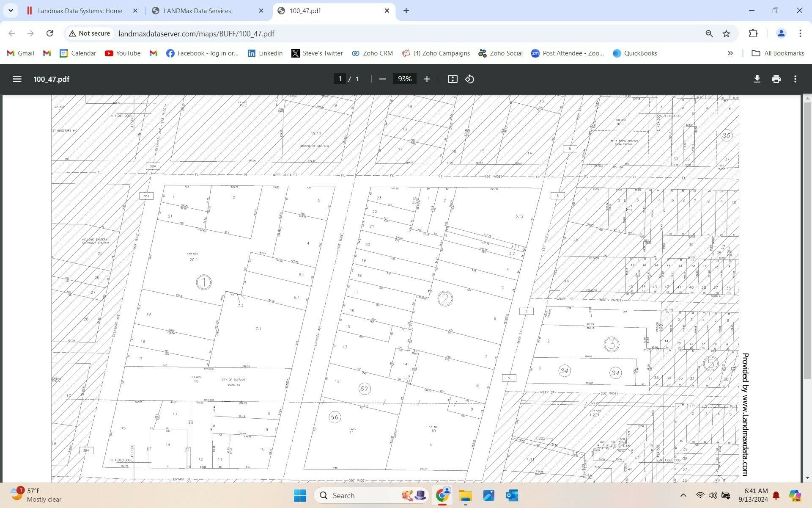Viewport: 812px width, 508px height.
Task: Download the 100_47.pdf file
Action: (x=757, y=79)
